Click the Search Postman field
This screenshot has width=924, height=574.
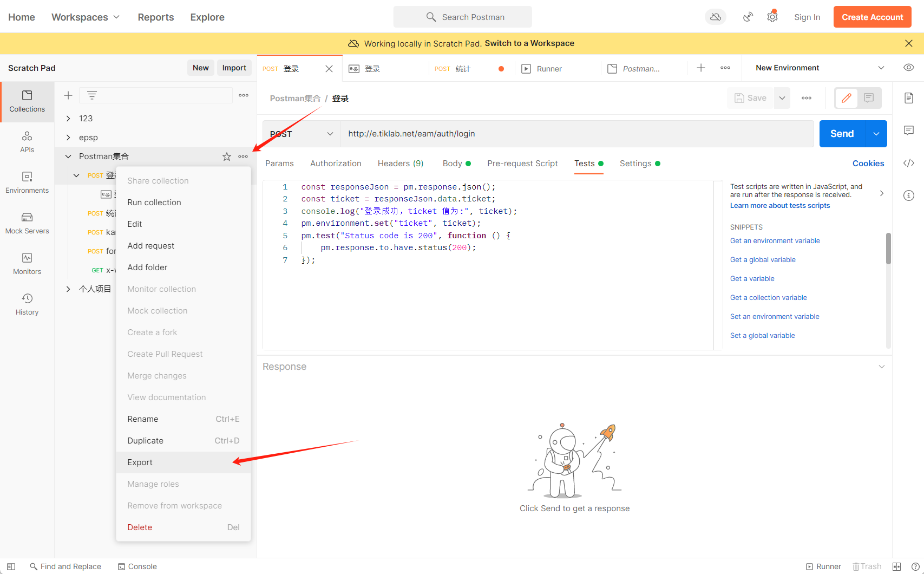click(463, 17)
